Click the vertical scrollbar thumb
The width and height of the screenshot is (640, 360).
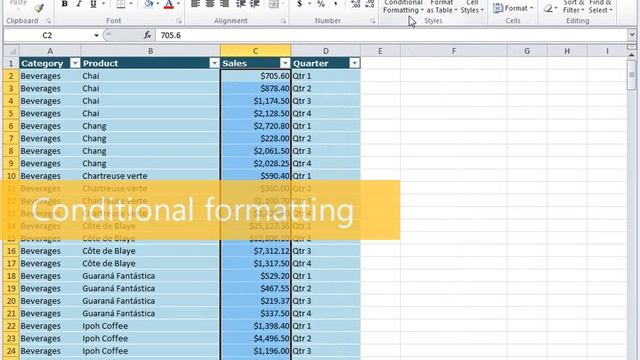[631, 75]
